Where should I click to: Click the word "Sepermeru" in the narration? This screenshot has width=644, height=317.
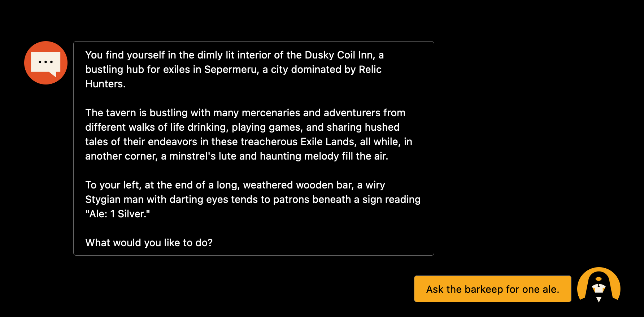[x=231, y=69]
